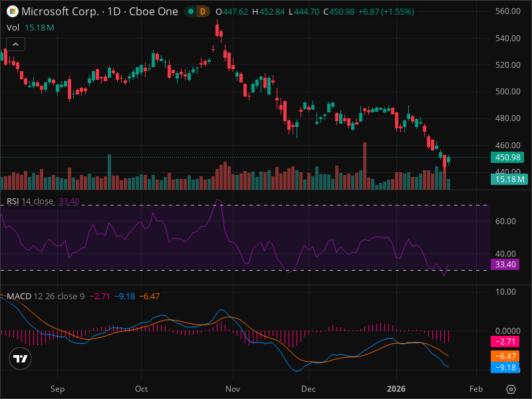Click the 2026 date axis label

click(396, 389)
